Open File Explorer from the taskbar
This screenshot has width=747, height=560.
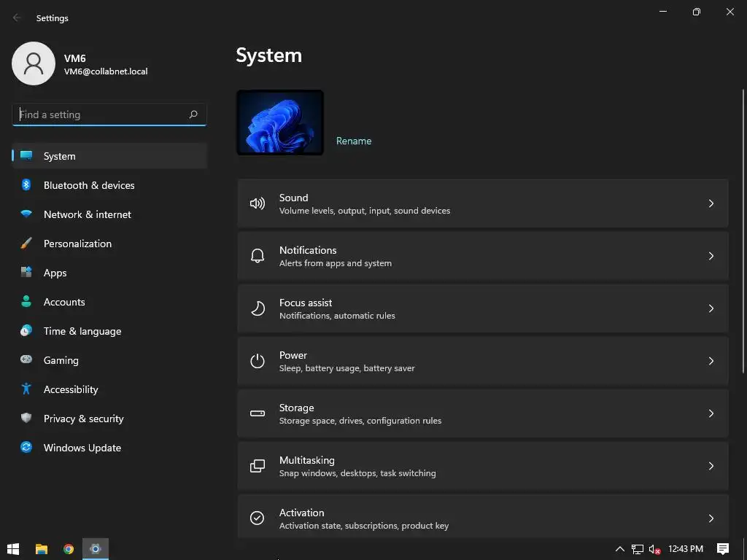pos(42,549)
